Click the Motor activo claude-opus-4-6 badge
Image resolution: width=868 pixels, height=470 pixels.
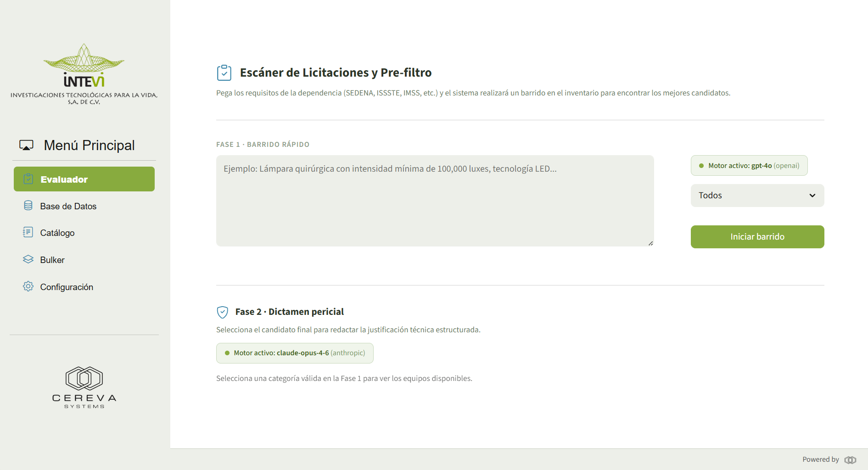click(295, 353)
